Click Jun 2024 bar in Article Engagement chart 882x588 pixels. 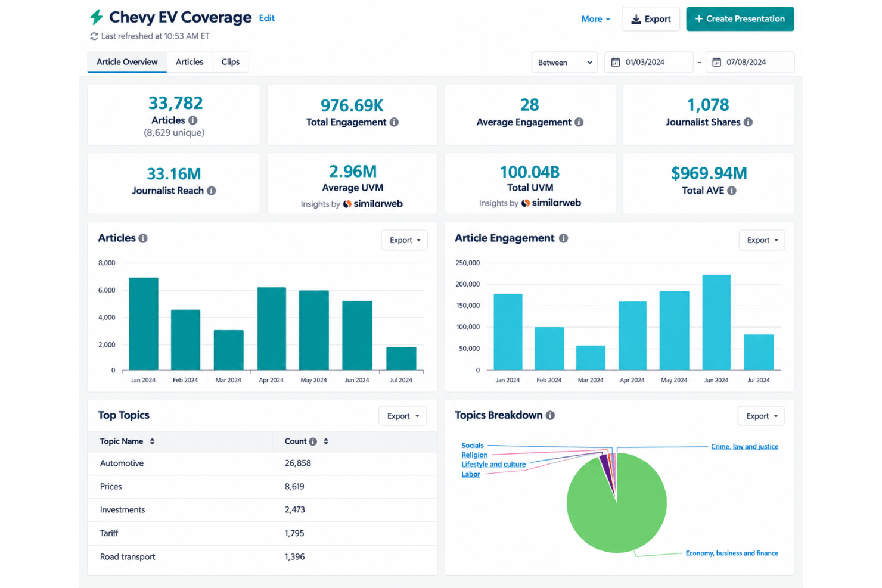[716, 322]
